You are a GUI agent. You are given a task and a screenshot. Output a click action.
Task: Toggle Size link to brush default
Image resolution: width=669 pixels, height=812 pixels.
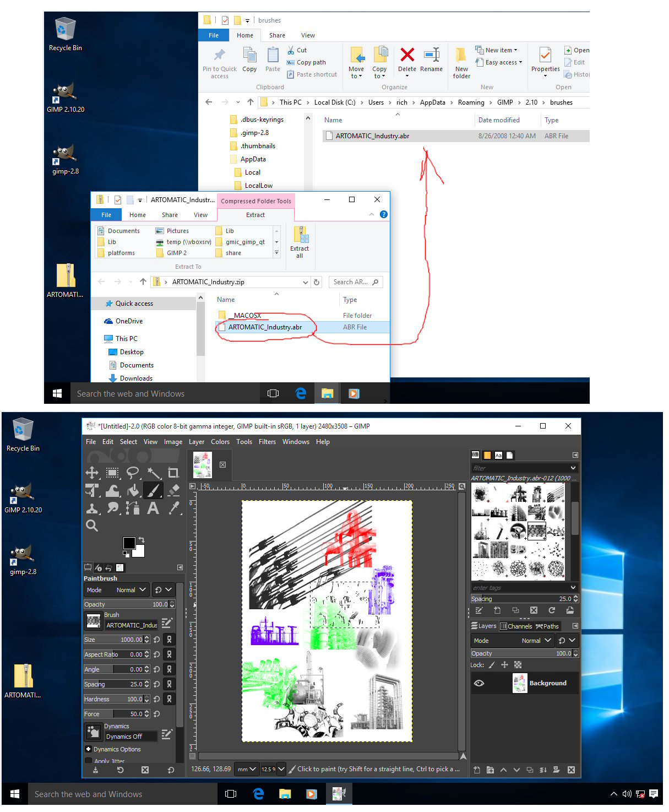click(x=169, y=640)
